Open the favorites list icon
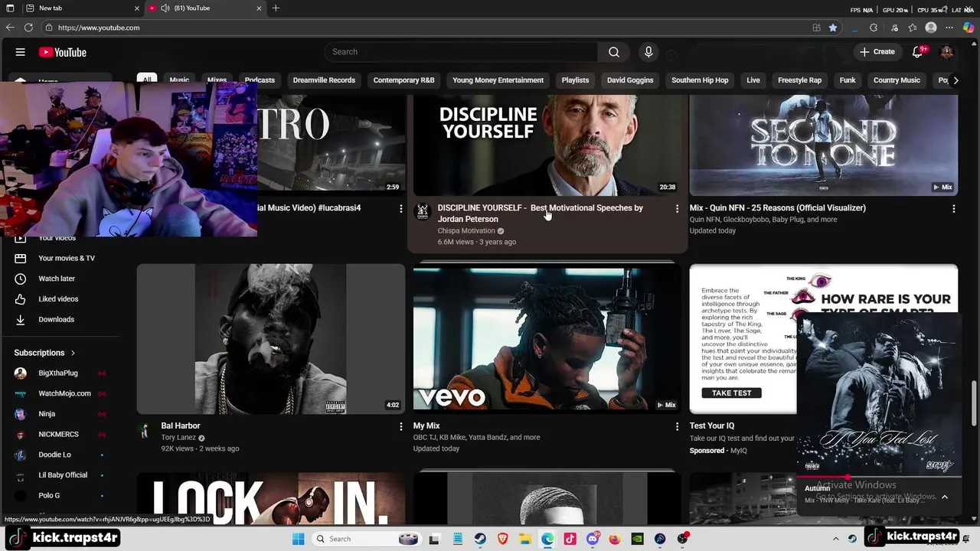 click(x=913, y=28)
